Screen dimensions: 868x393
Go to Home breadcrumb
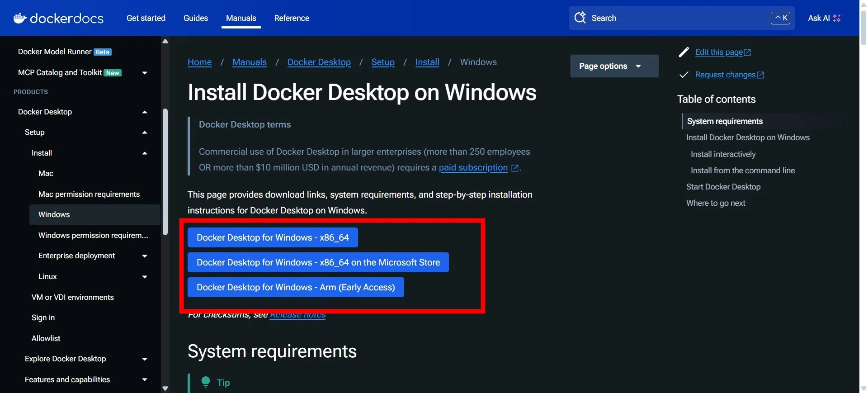pos(199,62)
